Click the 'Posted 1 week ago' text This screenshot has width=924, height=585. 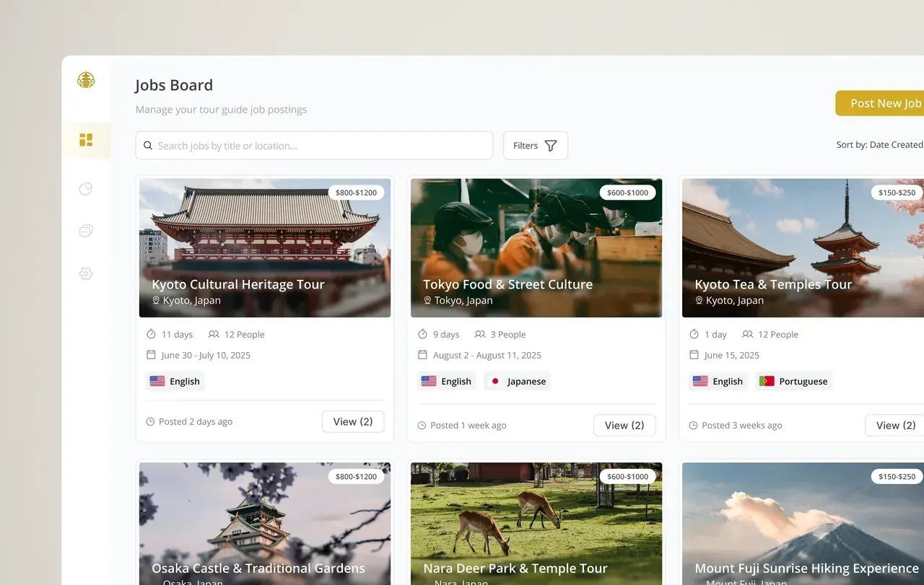[468, 426]
